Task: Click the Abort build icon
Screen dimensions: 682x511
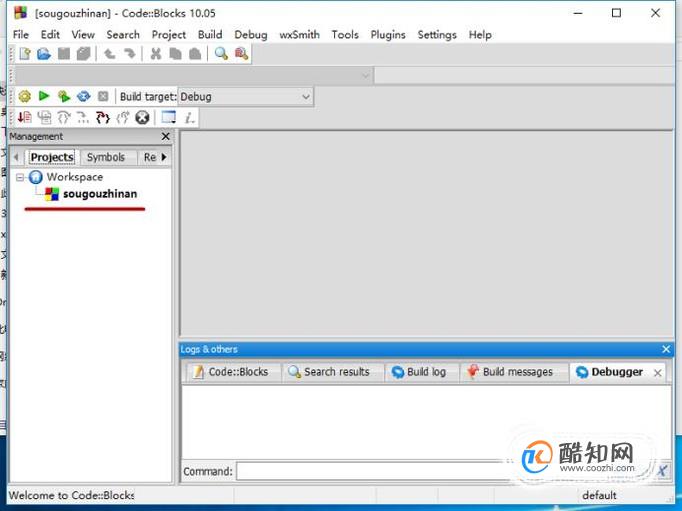Action: [103, 96]
